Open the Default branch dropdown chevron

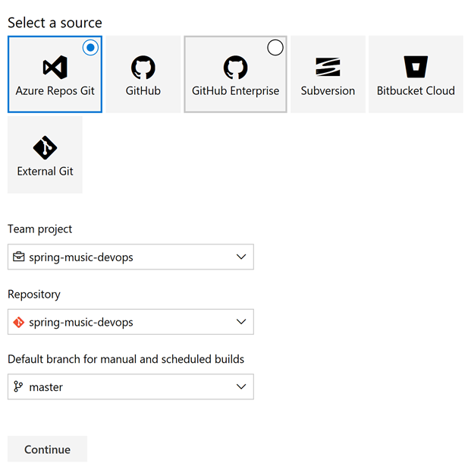pos(241,387)
